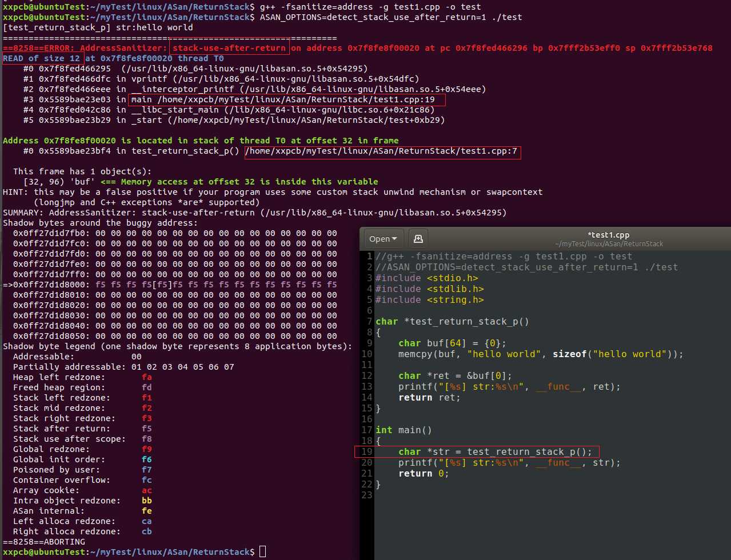The width and height of the screenshot is (731, 560).
Task: Click the comment line '//g++ -fsanitize=address' in gedit
Action: (504, 257)
